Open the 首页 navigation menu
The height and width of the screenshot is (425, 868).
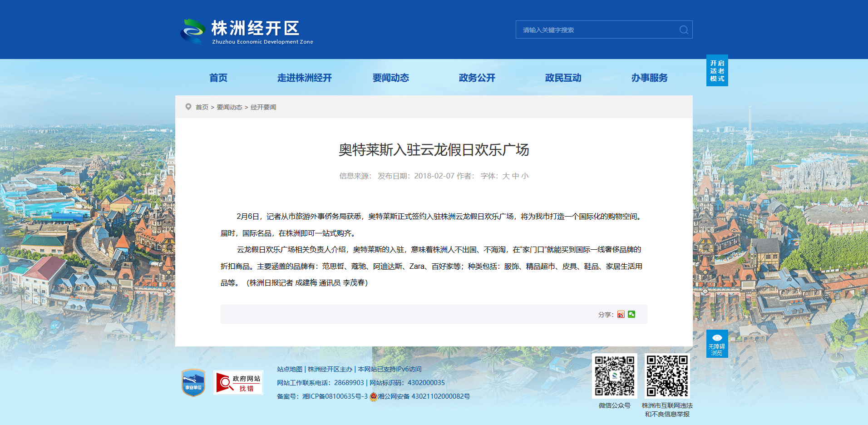[218, 78]
